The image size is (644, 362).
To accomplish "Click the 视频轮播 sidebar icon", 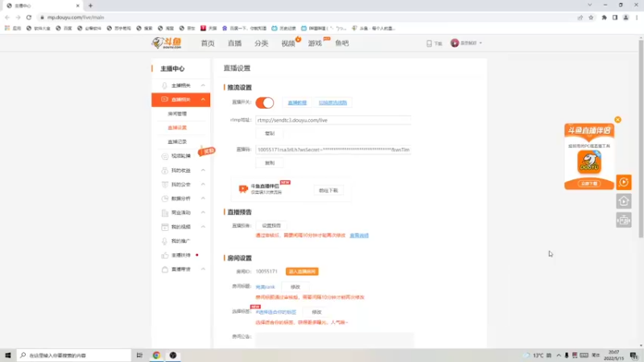I will [x=165, y=156].
